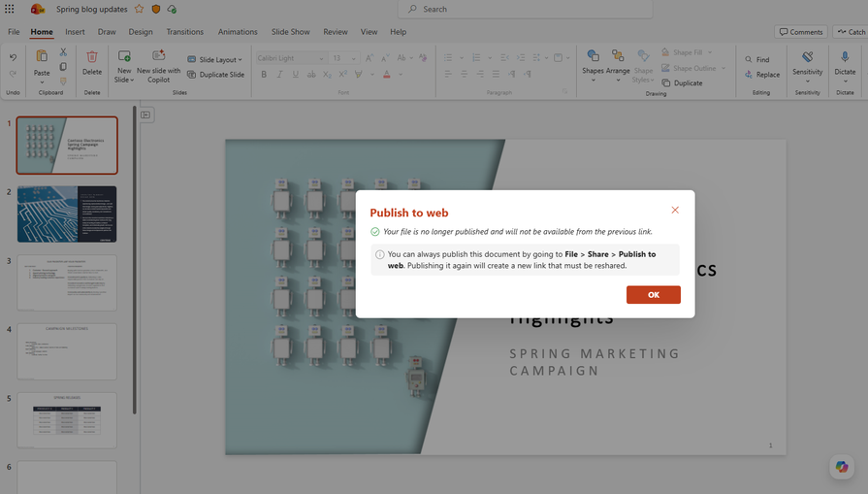This screenshot has height=494, width=868.
Task: Click the Cut scissors icon
Action: tap(63, 52)
